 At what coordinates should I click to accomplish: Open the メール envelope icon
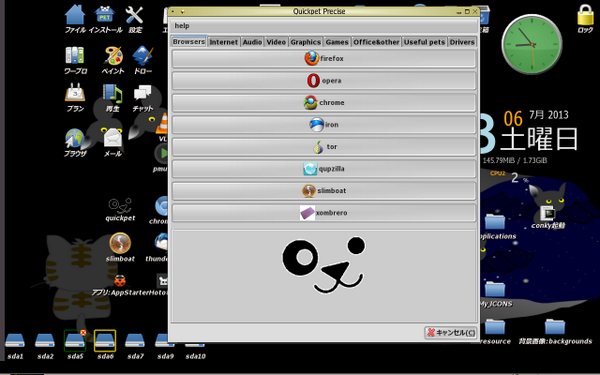(x=112, y=142)
